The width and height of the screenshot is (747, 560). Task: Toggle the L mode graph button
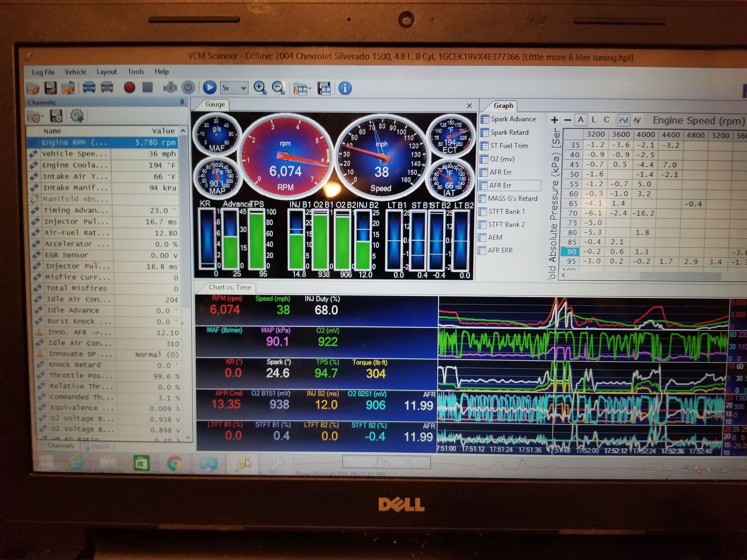(594, 120)
